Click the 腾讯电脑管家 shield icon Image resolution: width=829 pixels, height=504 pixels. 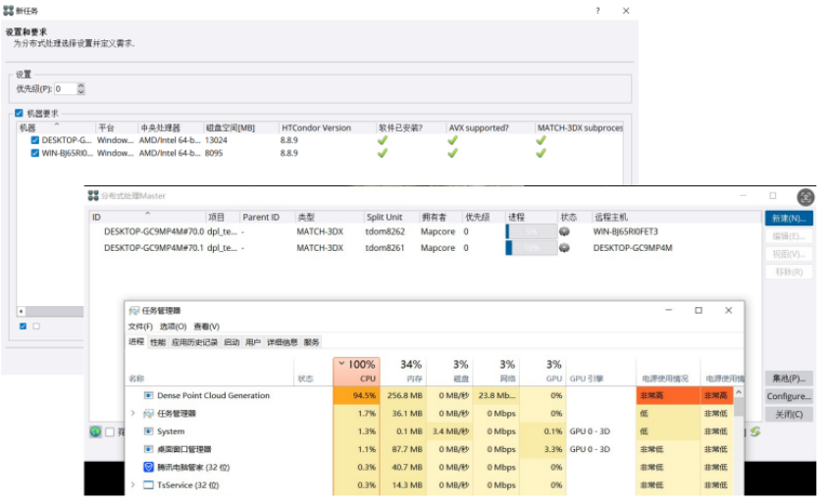point(149,467)
